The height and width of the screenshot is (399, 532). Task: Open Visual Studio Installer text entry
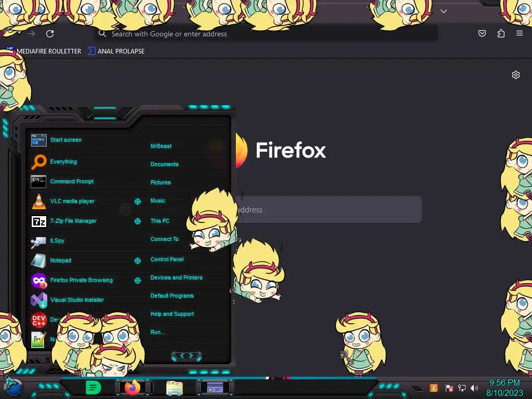tap(77, 300)
